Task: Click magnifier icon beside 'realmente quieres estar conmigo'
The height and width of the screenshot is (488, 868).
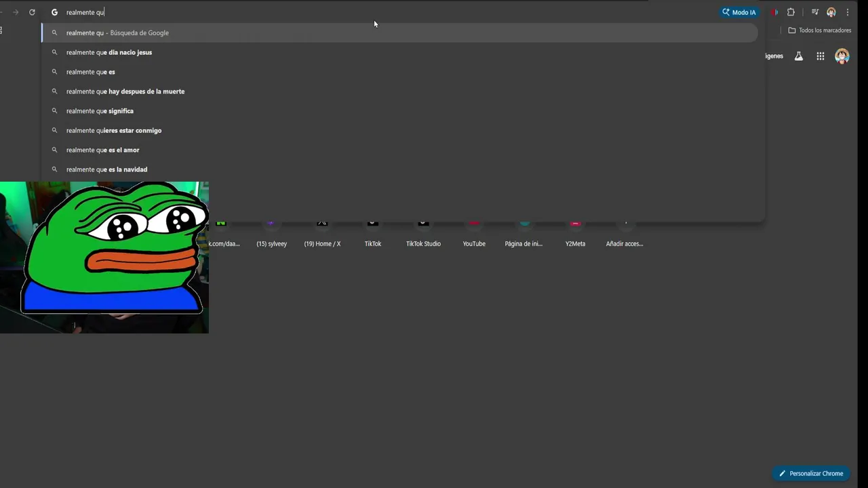Action: coord(54,130)
